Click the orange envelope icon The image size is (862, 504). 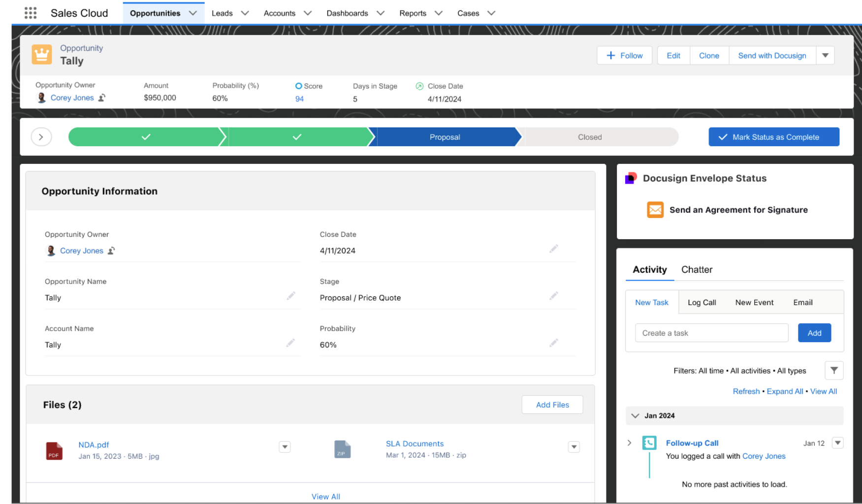point(655,210)
